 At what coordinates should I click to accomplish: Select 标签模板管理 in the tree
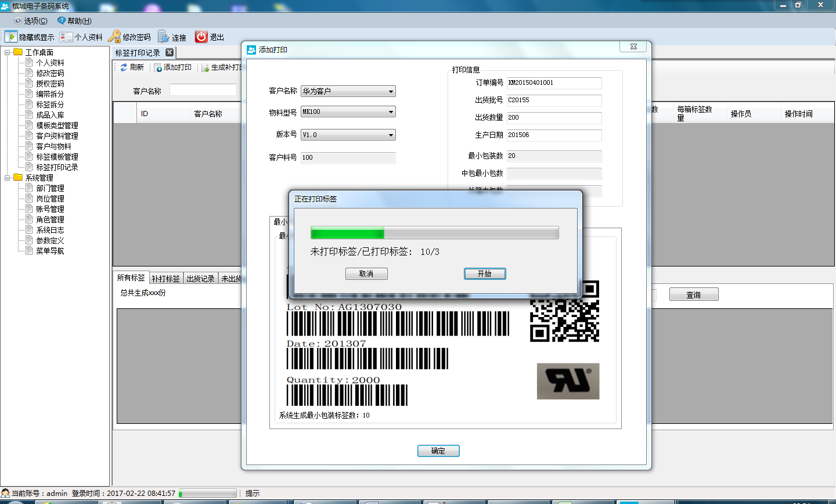(57, 157)
